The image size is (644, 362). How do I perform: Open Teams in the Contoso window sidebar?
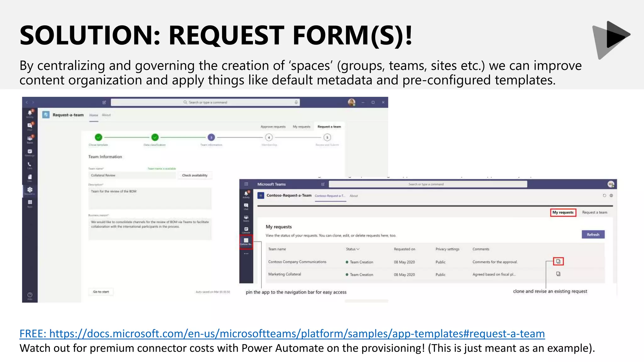click(246, 218)
